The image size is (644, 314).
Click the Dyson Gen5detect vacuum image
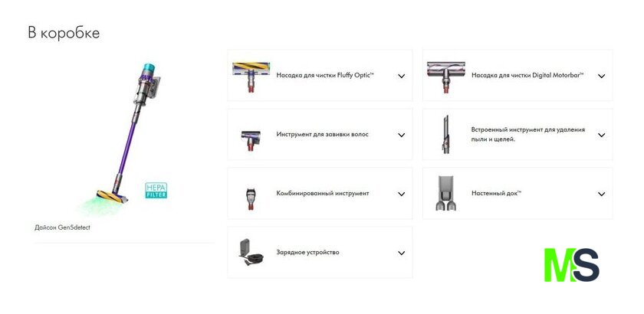[128, 133]
